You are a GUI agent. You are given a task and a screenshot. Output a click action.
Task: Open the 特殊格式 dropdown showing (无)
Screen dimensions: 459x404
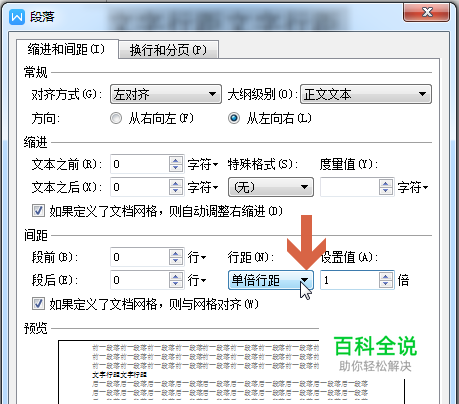tap(271, 187)
